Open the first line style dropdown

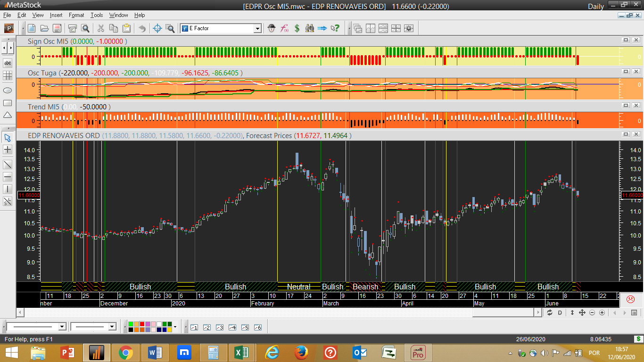(x=62, y=327)
